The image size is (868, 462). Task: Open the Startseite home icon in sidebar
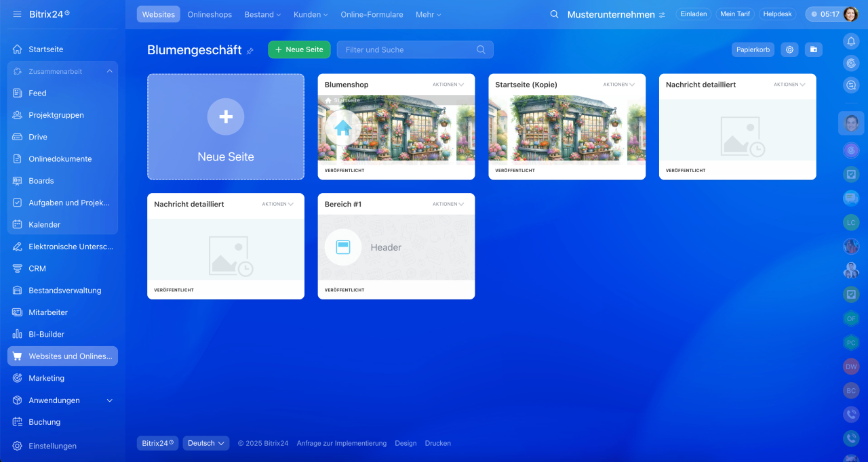18,49
